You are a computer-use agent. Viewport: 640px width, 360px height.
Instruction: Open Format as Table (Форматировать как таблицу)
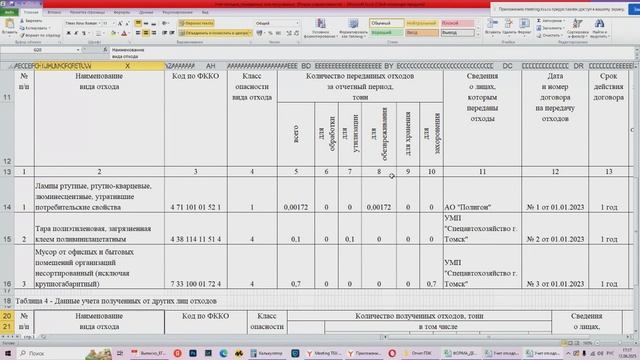[353, 29]
